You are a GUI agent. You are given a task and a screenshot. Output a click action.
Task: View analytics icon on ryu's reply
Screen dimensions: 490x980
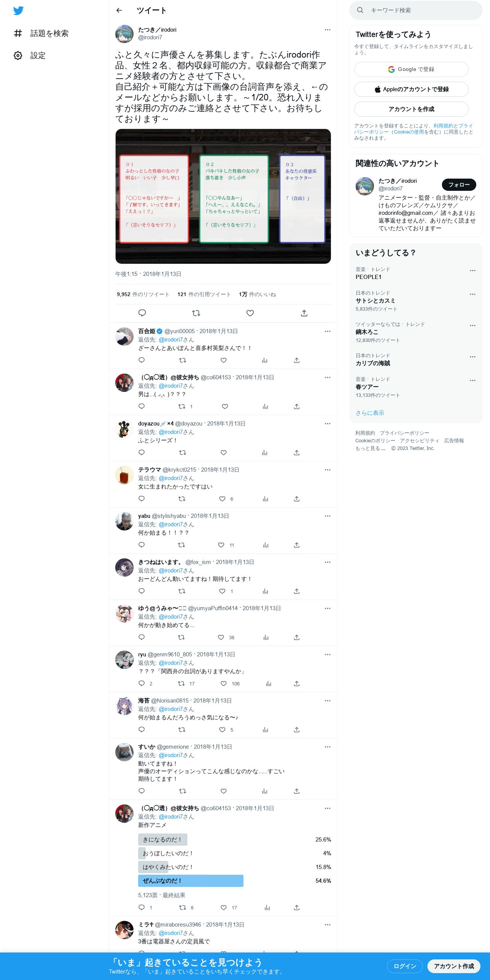point(269,683)
